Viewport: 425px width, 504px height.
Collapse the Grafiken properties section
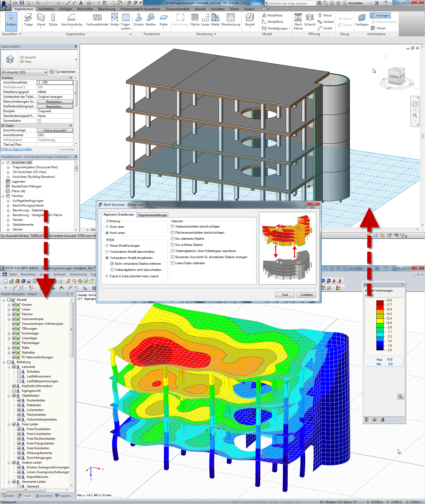point(71,78)
